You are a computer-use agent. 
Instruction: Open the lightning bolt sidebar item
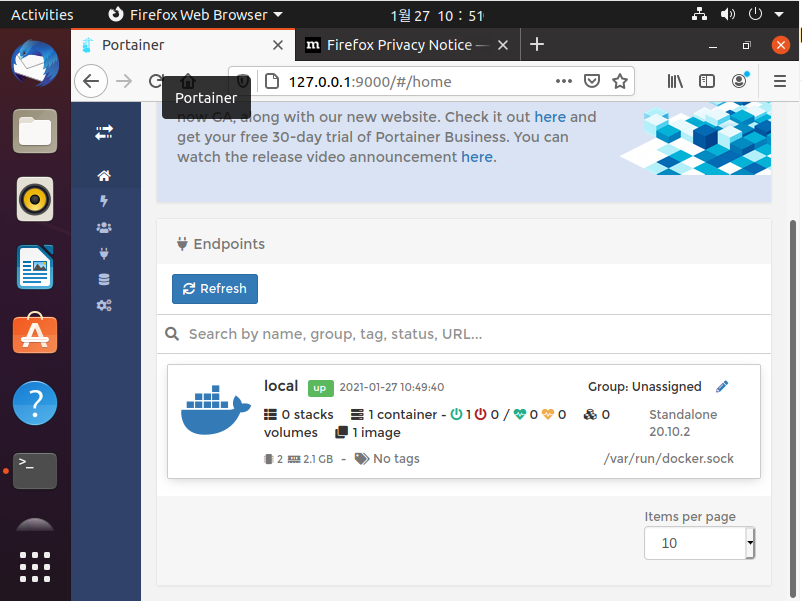[x=104, y=201]
